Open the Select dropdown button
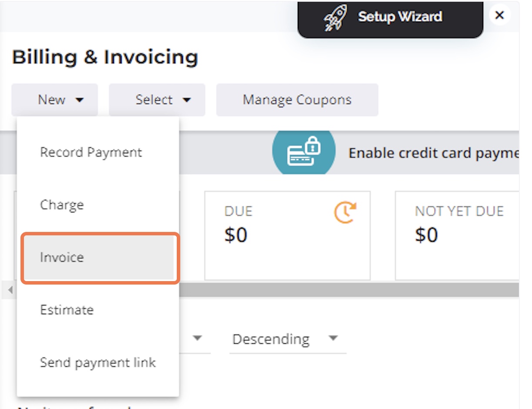This screenshot has height=409, width=532. tap(157, 100)
